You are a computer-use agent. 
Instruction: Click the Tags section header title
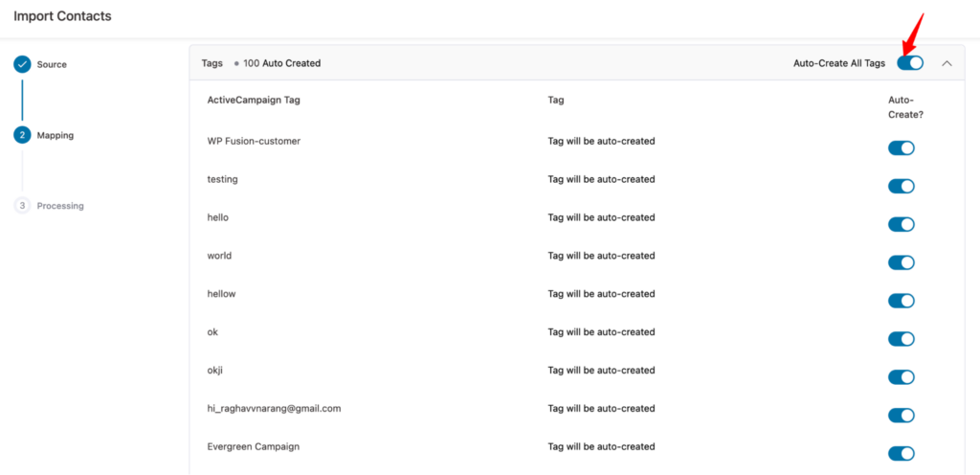(212, 63)
